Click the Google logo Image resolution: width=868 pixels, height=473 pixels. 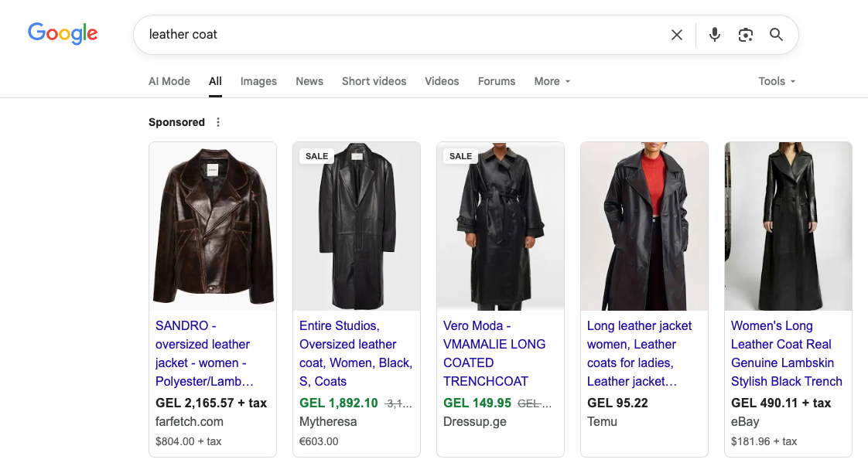point(63,34)
